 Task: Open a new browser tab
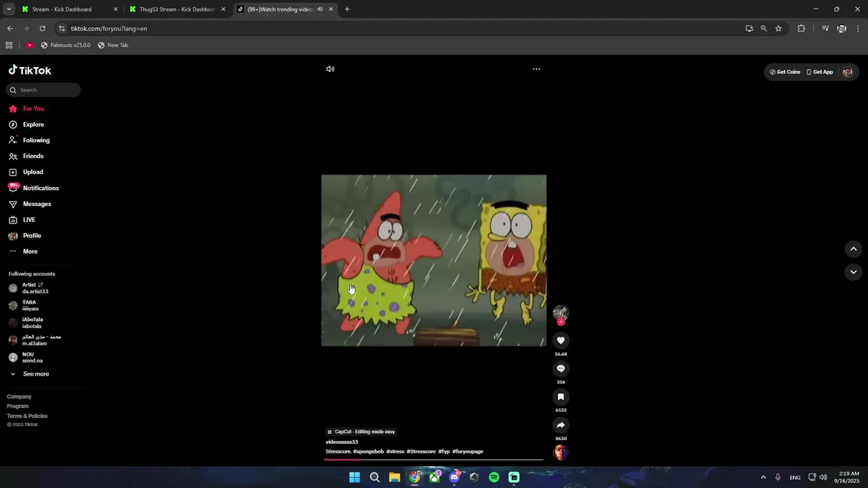(x=347, y=9)
